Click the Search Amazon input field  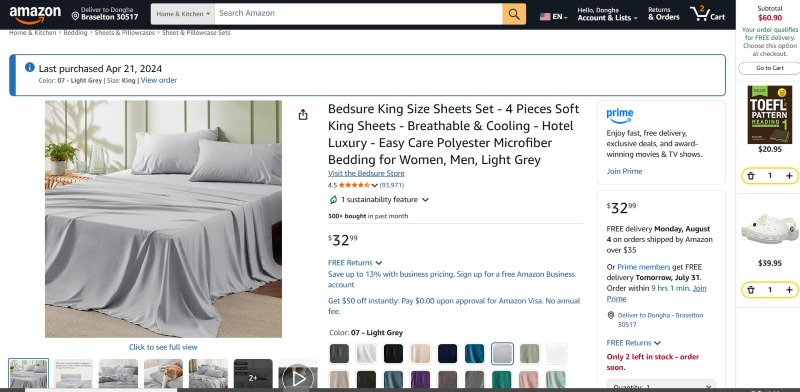[358, 14]
